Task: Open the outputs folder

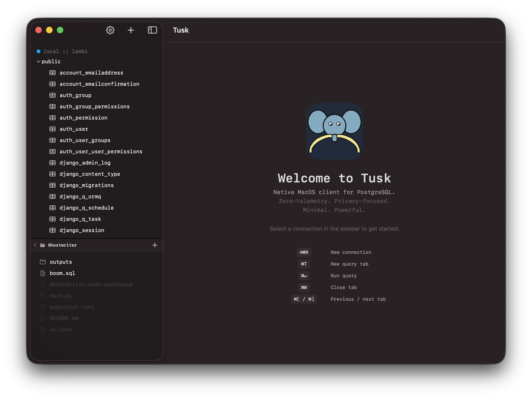Action: coord(61,262)
